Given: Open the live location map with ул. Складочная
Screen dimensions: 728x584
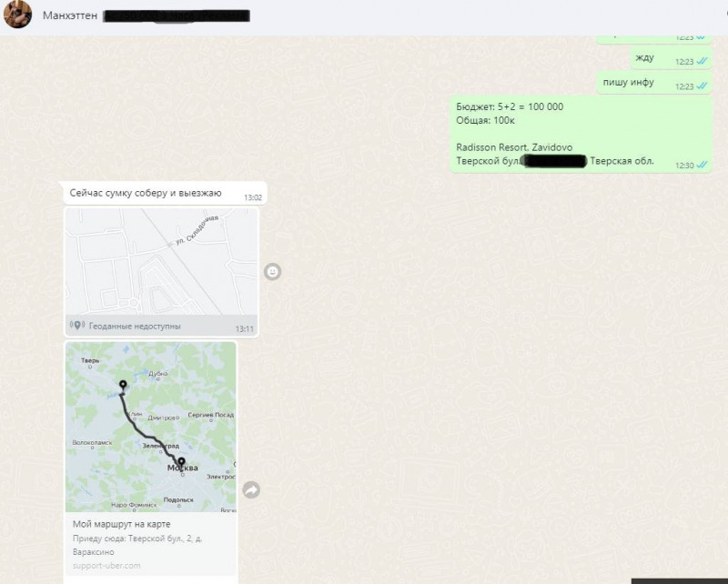Looking at the screenshot, I should pyautogui.click(x=162, y=261).
